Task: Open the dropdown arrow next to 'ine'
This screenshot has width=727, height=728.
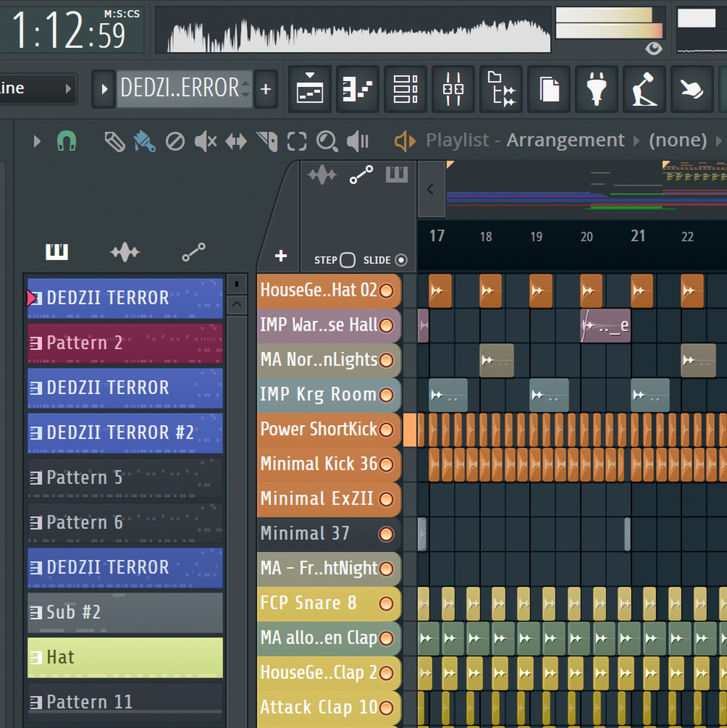Action: click(x=68, y=89)
